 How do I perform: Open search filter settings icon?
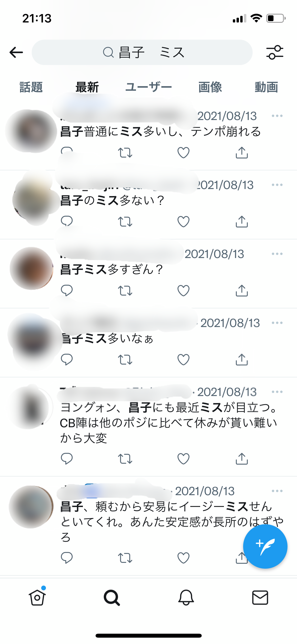[275, 52]
